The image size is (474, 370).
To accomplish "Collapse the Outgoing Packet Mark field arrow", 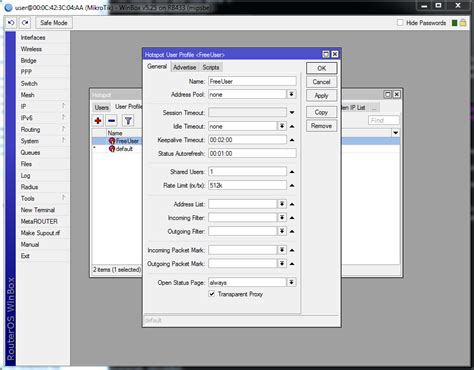I will point(292,264).
